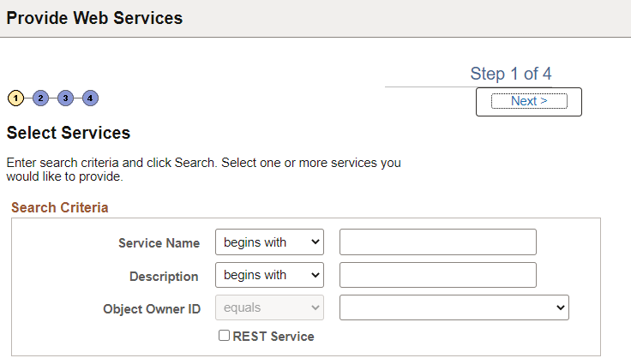Viewport: 631px width, 364px height.
Task: Click the Service Name field label
Action: [159, 243]
